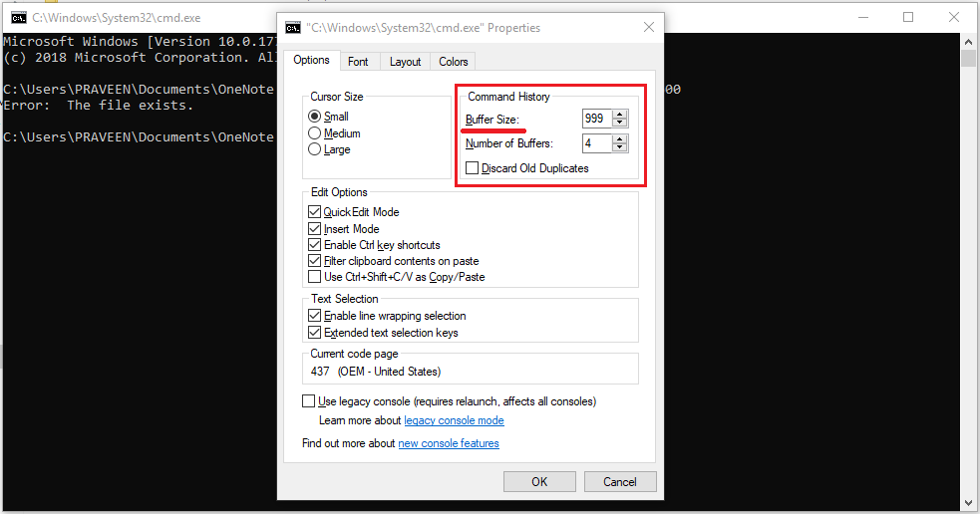Decrease Number of Buffers with down arrow
Image resolution: width=980 pixels, height=514 pixels.
(x=619, y=147)
